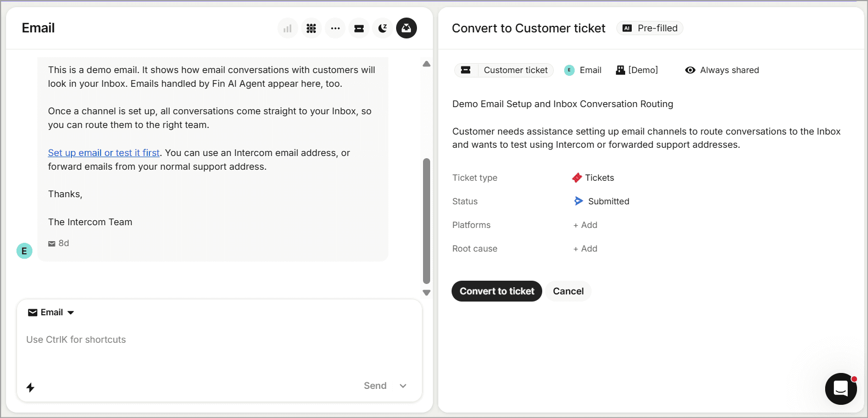Add a value for Platforms

coord(585,225)
